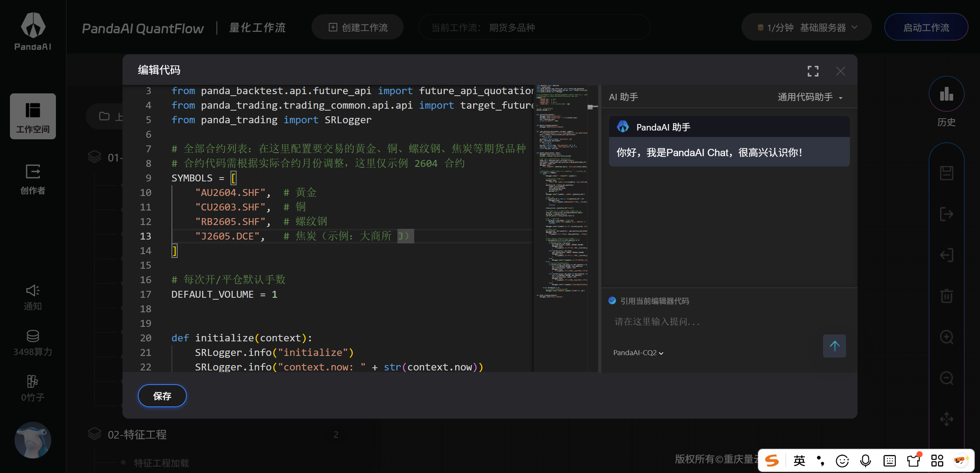Click the move/pan canvas icon

946,419
